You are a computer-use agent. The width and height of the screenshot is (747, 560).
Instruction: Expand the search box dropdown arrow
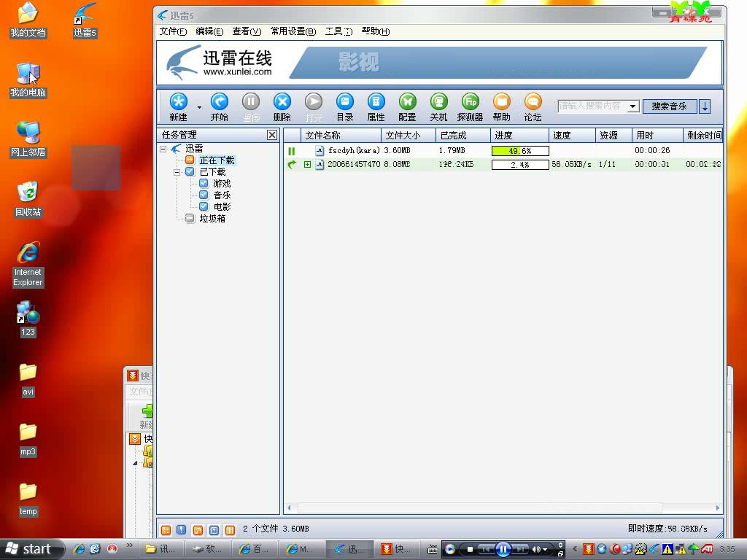[x=633, y=106]
